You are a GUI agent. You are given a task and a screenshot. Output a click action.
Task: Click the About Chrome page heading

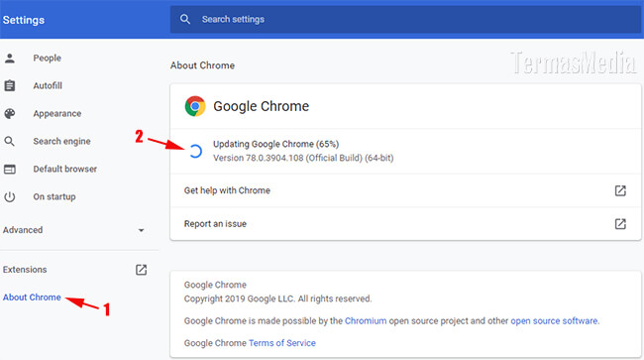click(202, 65)
